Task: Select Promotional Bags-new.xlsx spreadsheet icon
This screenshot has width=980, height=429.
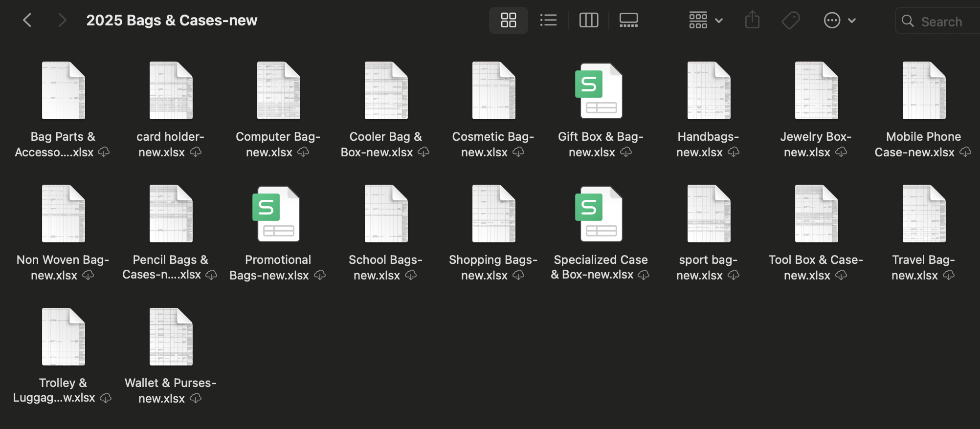Action: pyautogui.click(x=276, y=214)
